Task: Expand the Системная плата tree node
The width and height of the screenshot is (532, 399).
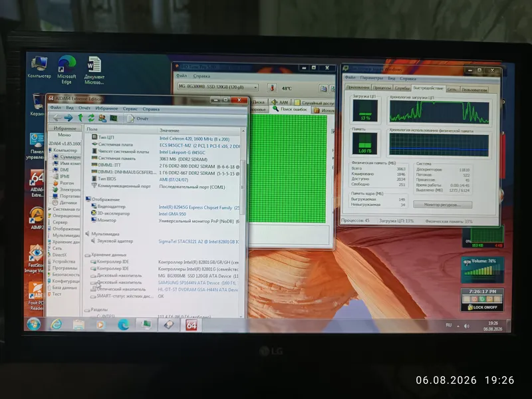Action: point(51,209)
